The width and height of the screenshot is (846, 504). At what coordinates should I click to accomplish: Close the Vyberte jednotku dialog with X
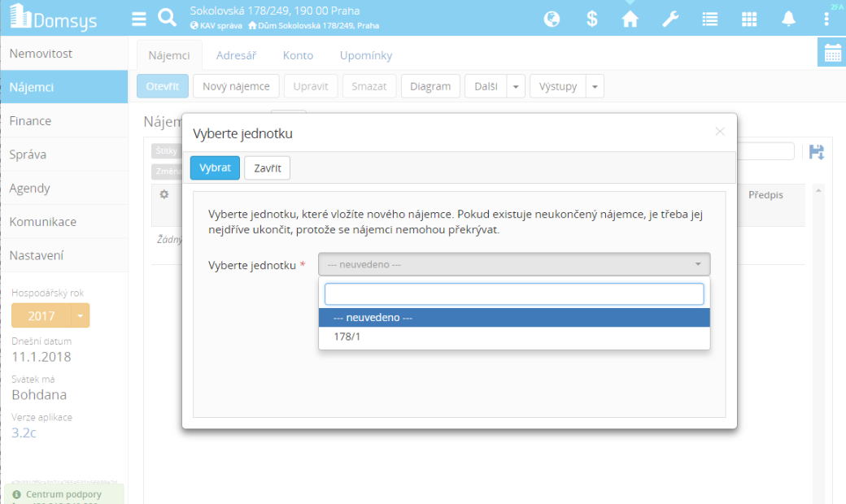click(x=720, y=132)
